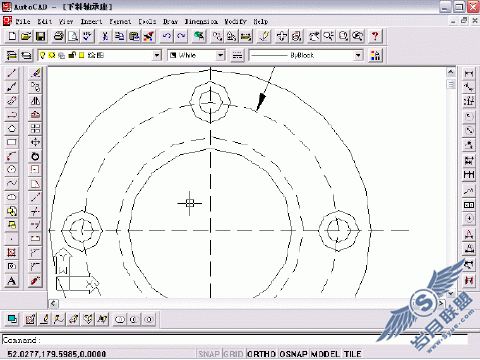Screen dimensions: 480x360
Task: Click the Save floppy disk icon
Action: coord(41,36)
